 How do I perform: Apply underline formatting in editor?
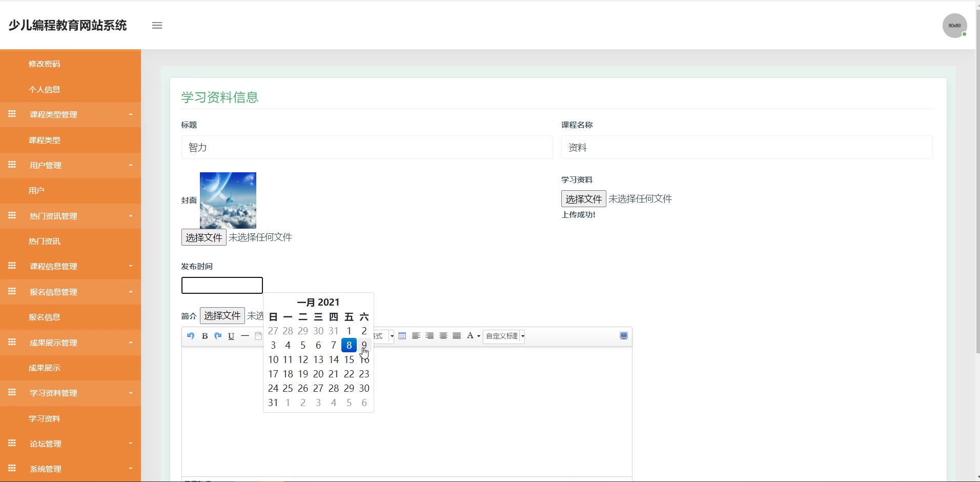(x=231, y=336)
